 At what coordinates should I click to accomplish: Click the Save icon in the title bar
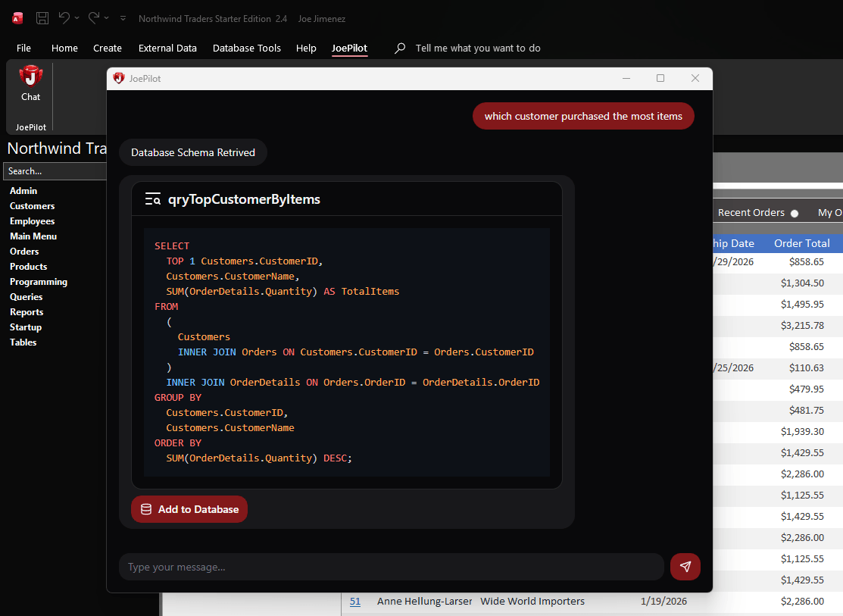pyautogui.click(x=42, y=18)
